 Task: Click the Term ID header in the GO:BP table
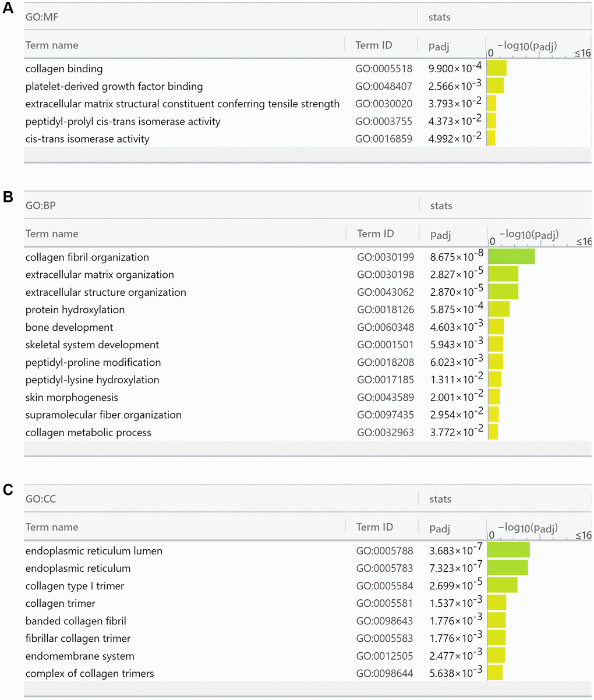pyautogui.click(x=376, y=234)
